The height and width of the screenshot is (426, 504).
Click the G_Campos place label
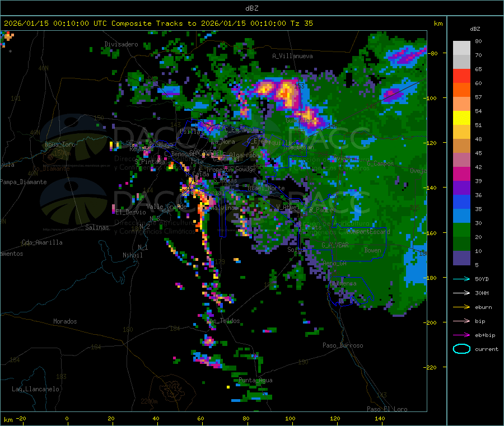380,163
